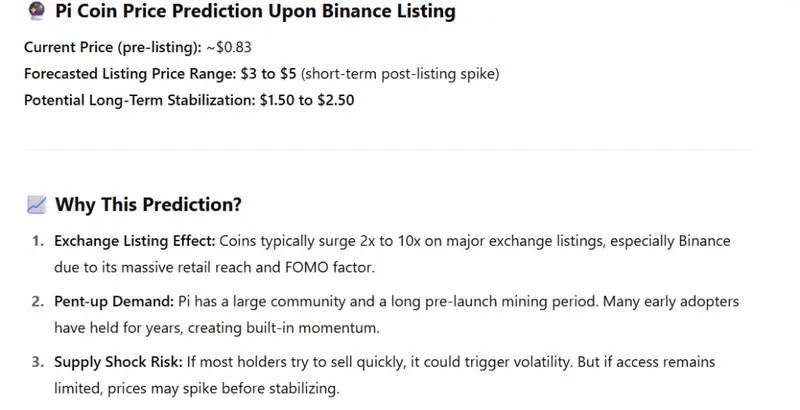This screenshot has height=410, width=800.
Task: Click the crystal ball emoji icon
Action: coord(36,11)
